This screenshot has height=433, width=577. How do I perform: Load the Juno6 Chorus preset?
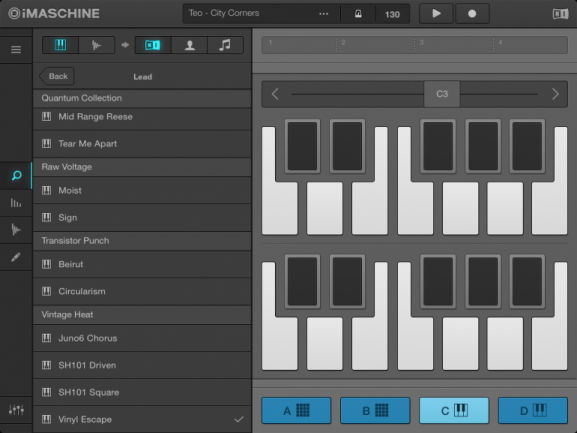click(142, 338)
